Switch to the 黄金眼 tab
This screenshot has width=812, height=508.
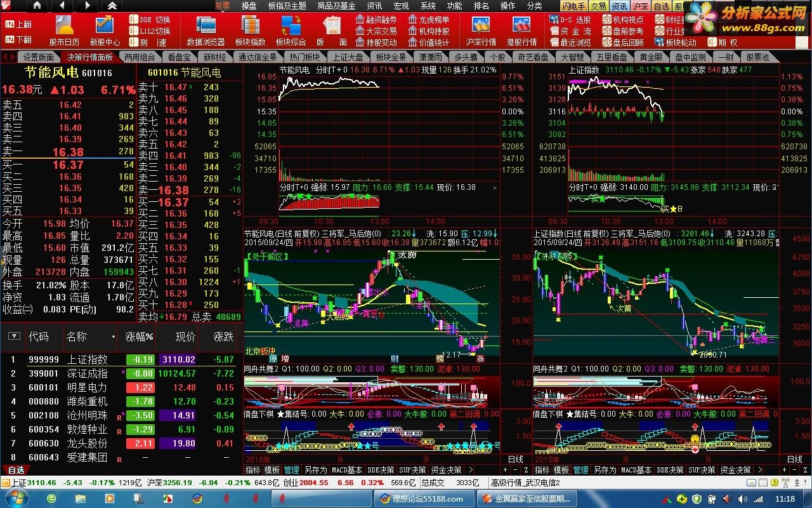[x=650, y=57]
